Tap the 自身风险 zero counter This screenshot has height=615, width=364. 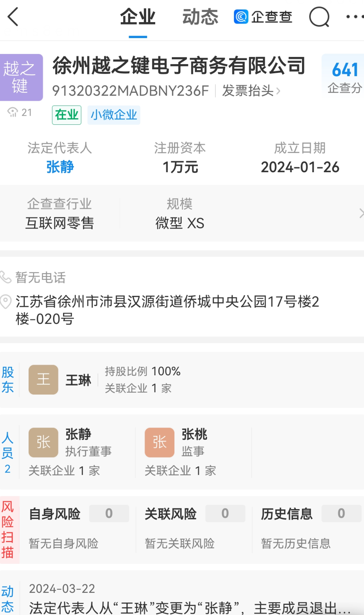click(x=109, y=513)
